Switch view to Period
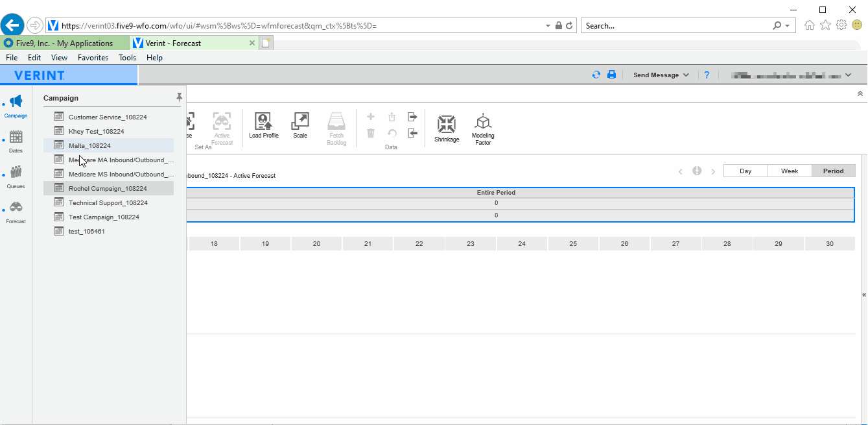 tap(834, 171)
